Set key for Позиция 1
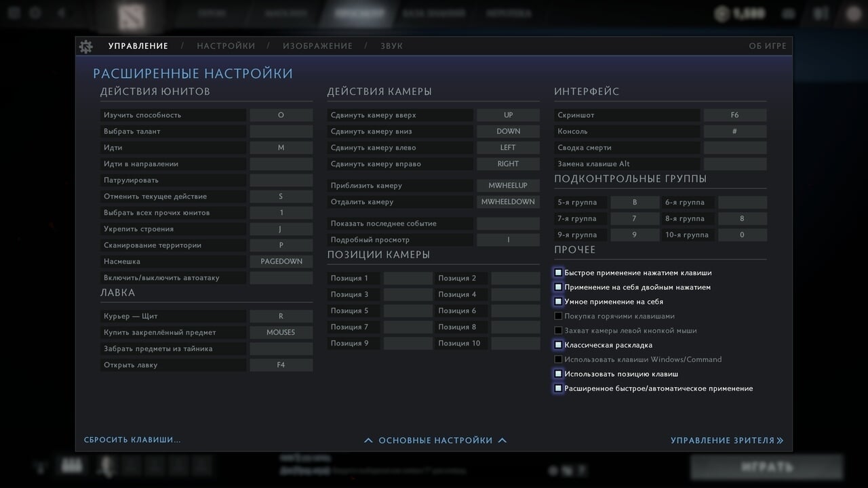This screenshot has height=488, width=868. click(x=408, y=279)
